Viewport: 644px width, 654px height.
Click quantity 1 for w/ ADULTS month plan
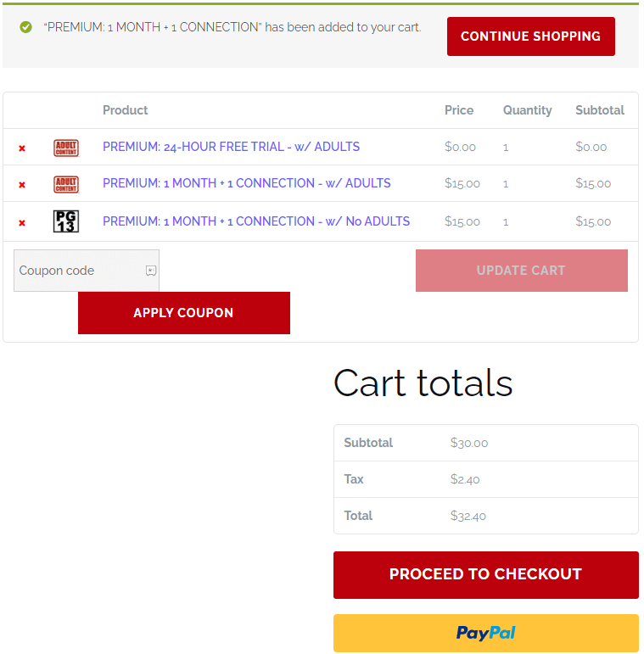click(506, 183)
